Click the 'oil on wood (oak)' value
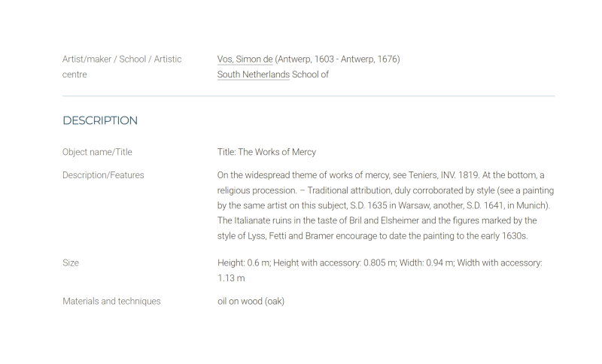The width and height of the screenshot is (602, 364). (251, 301)
